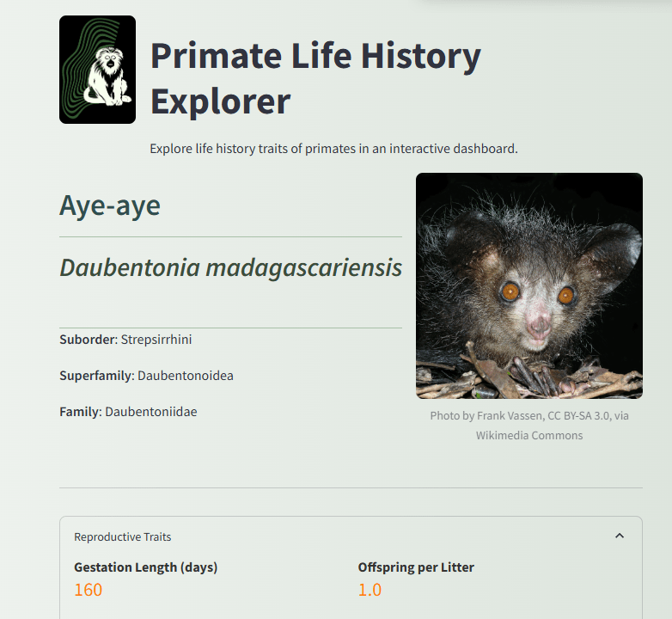Image resolution: width=672 pixels, height=619 pixels.
Task: Click the Primate Life History Explorer title
Action: coord(315,78)
